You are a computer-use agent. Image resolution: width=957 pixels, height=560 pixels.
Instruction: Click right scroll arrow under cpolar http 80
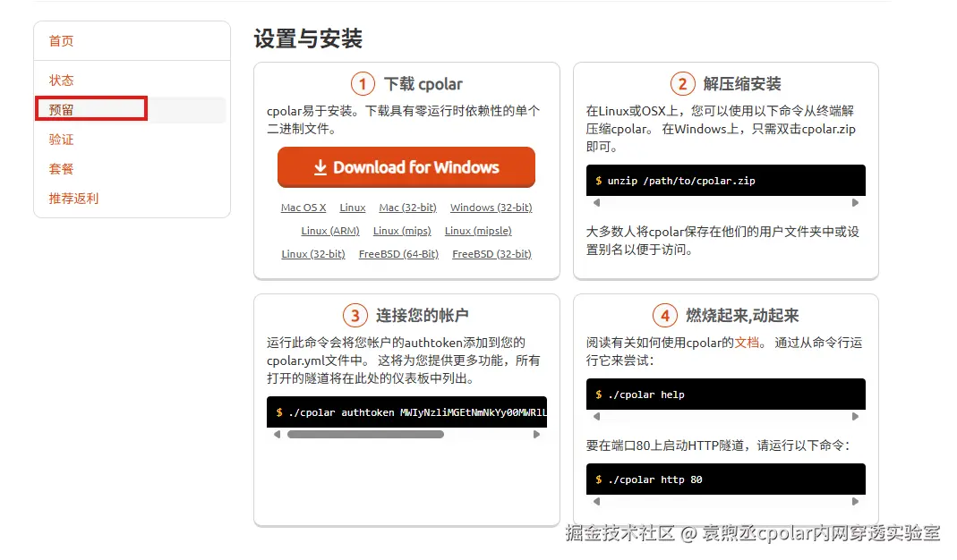pyautogui.click(x=855, y=502)
